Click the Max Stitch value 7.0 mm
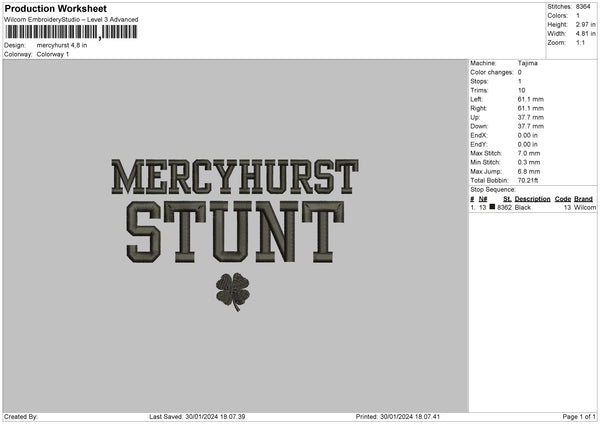The width and height of the screenshot is (600, 424). pos(529,153)
